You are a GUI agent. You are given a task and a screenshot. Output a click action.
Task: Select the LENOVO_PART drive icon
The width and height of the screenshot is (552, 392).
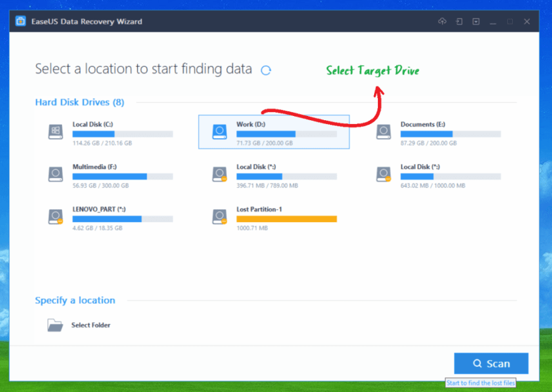click(x=55, y=217)
